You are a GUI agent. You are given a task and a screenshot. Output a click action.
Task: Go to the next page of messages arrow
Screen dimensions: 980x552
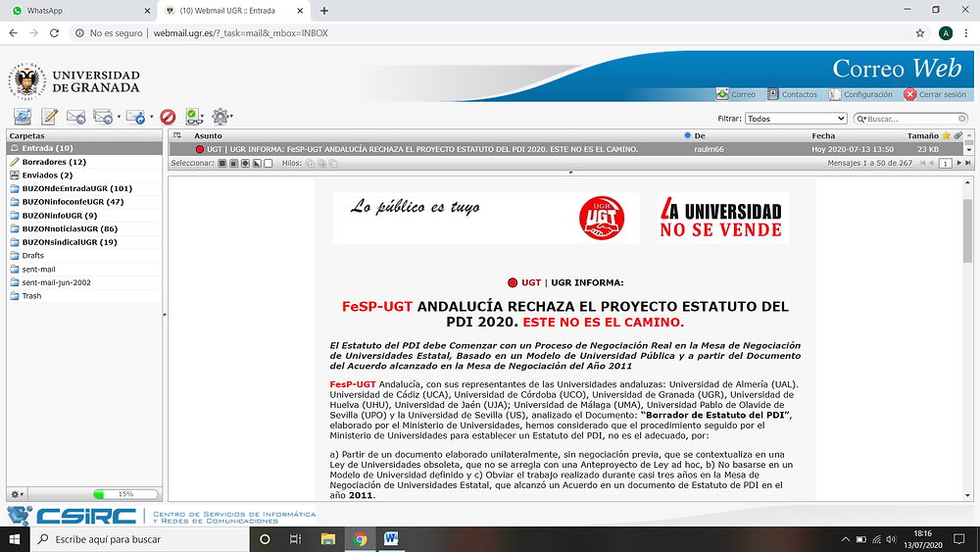coord(958,163)
